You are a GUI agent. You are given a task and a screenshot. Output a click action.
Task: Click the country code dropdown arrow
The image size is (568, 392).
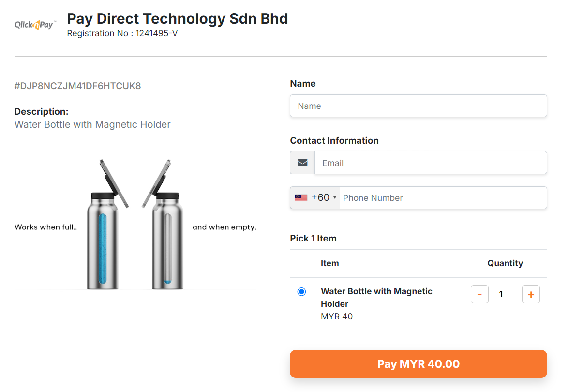coord(335,198)
